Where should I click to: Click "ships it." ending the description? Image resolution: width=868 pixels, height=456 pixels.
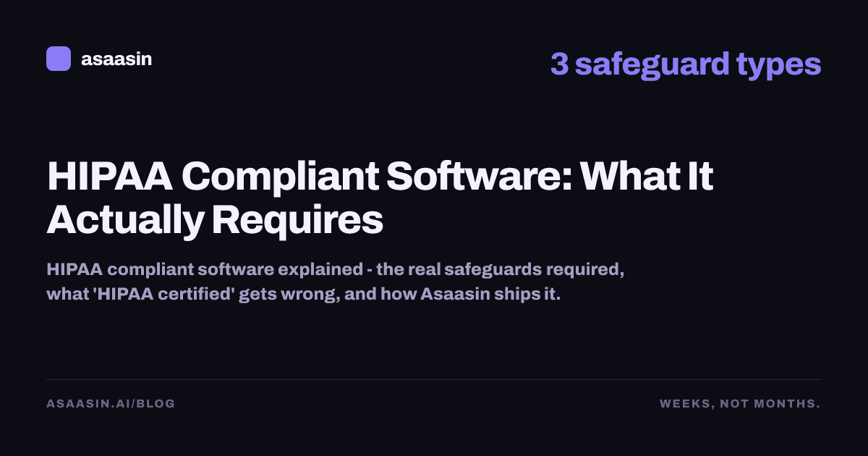525,296
